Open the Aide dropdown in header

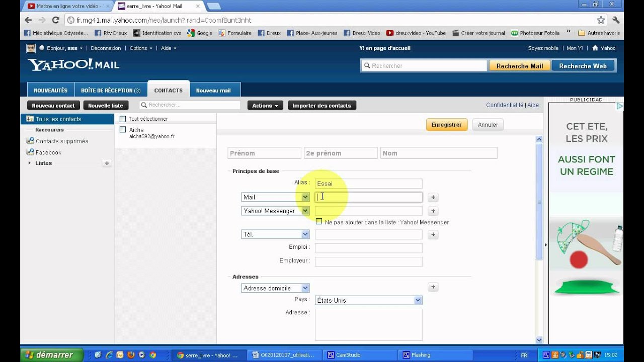point(169,48)
